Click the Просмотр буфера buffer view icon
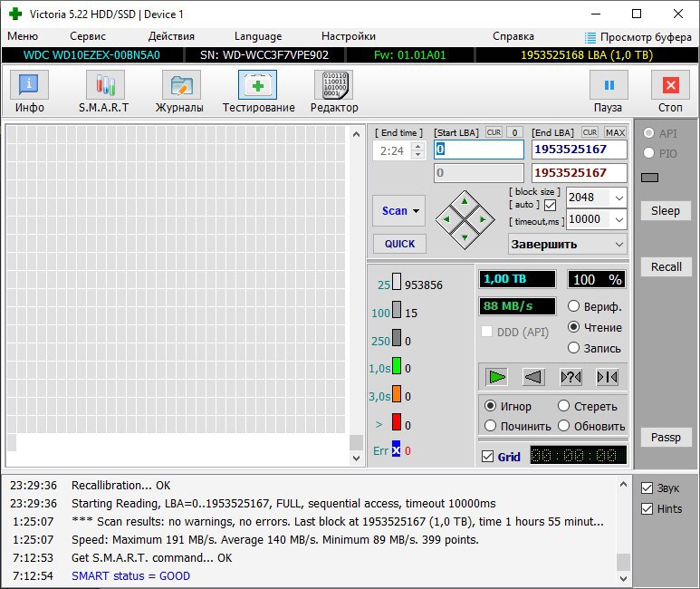Screen dimensions: 700x589 (x=590, y=37)
